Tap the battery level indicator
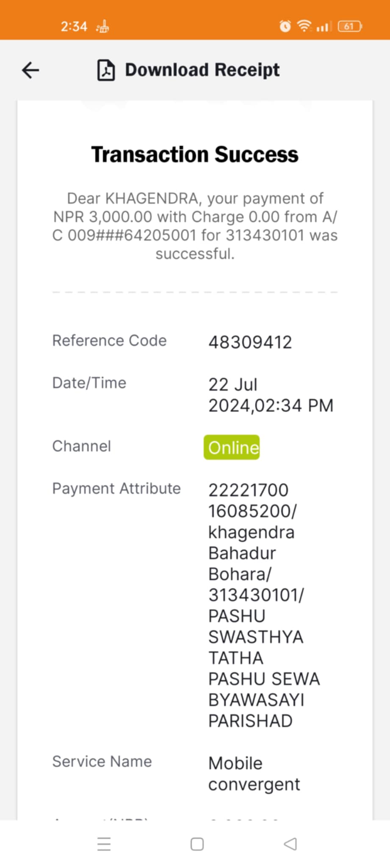The width and height of the screenshot is (390, 868). click(x=350, y=26)
